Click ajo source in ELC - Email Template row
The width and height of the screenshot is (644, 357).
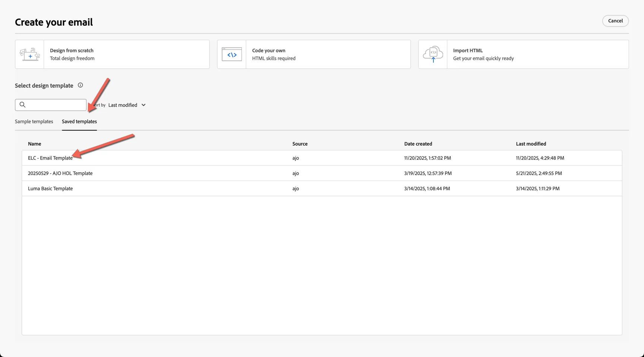296,158
